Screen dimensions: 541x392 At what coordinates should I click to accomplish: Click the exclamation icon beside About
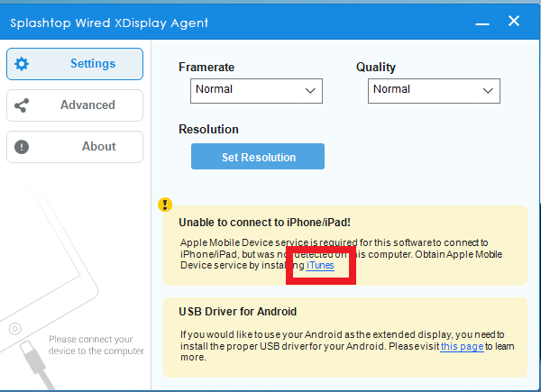click(22, 147)
